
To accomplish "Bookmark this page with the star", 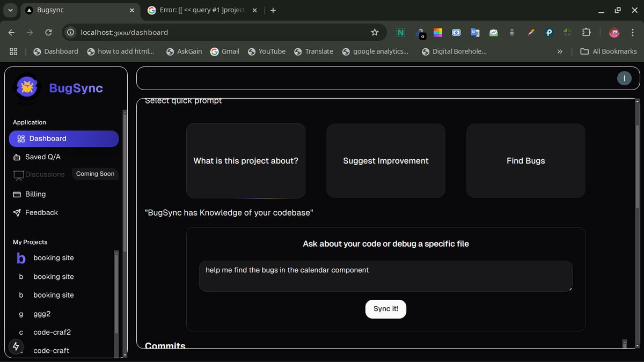I will tap(375, 32).
